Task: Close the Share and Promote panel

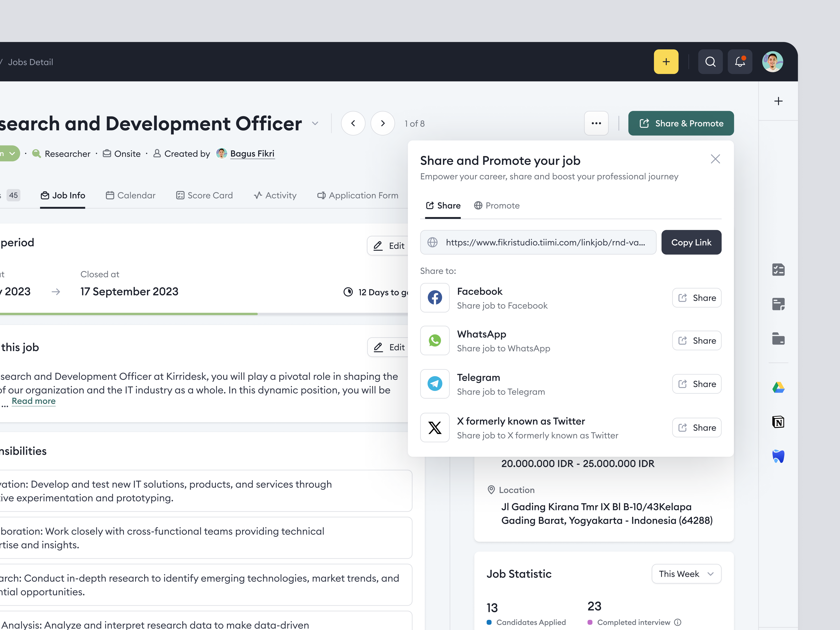Action: click(x=715, y=159)
